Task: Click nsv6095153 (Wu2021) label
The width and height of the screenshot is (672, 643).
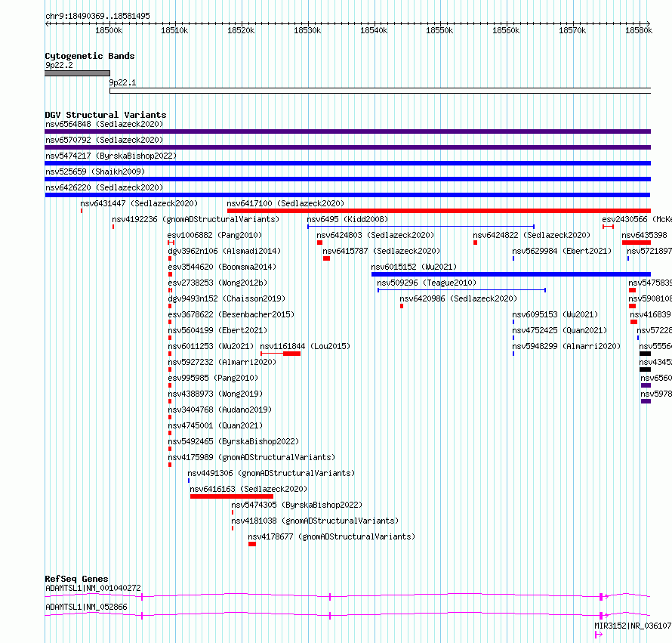Action: click(x=555, y=314)
